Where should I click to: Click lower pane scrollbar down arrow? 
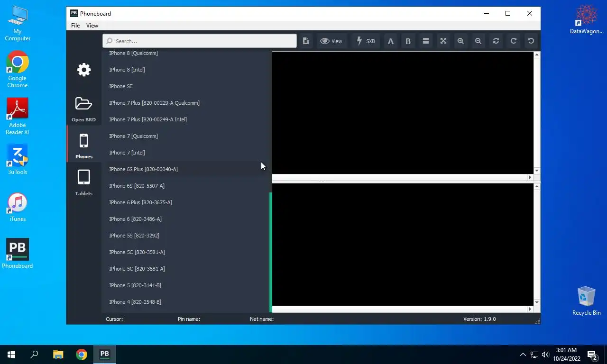click(537, 302)
